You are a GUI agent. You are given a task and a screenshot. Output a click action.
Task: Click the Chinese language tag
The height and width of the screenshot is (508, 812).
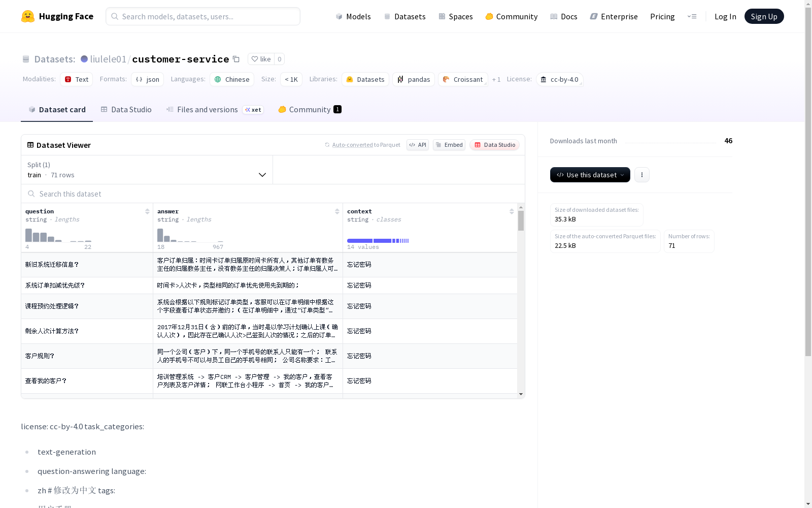232,79
